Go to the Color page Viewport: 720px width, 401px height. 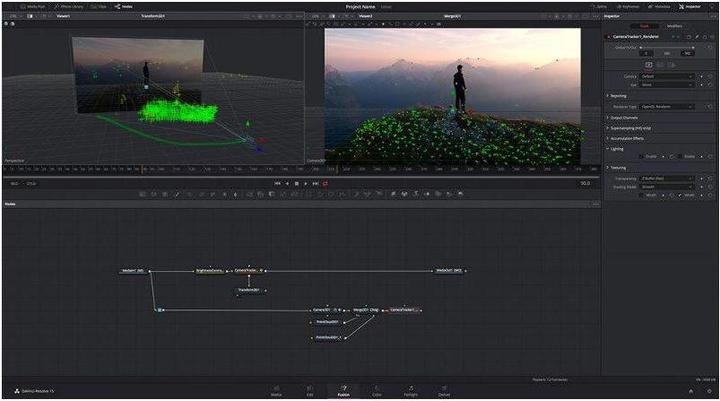(377, 391)
